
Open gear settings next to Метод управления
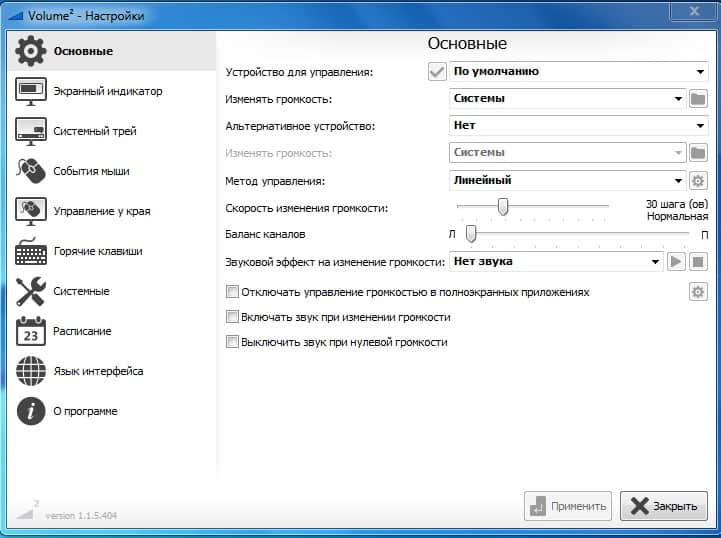click(698, 181)
